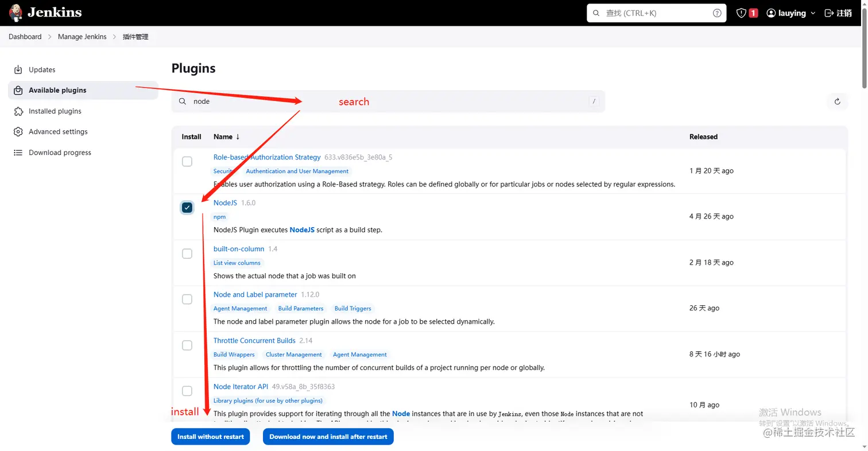Open the Updates sidebar item
Viewport: 868px width, 451px height.
[x=83, y=69]
